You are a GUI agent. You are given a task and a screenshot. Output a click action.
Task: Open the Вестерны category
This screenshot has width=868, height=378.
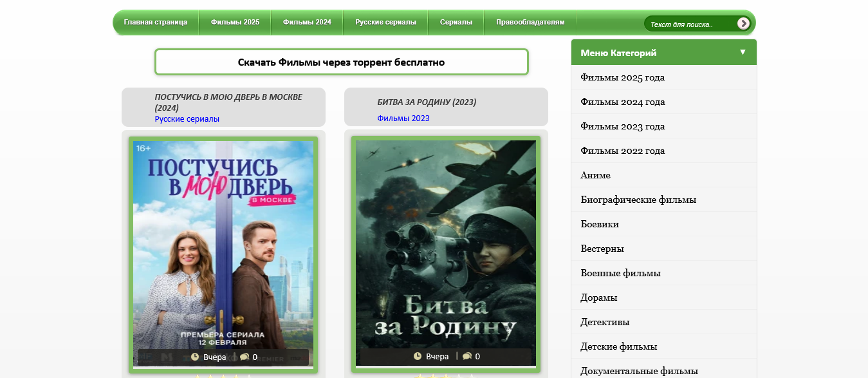click(664, 249)
